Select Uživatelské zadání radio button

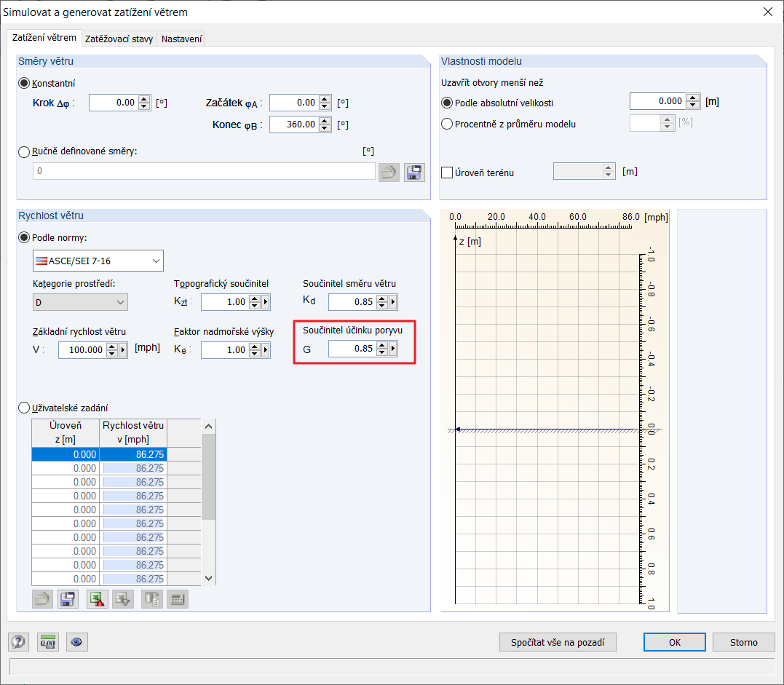click(24, 408)
